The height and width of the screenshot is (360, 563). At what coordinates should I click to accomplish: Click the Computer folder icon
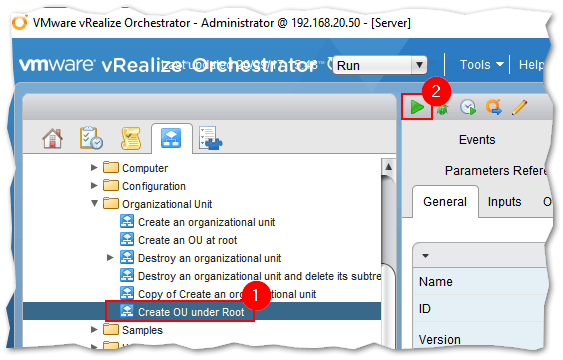point(111,167)
